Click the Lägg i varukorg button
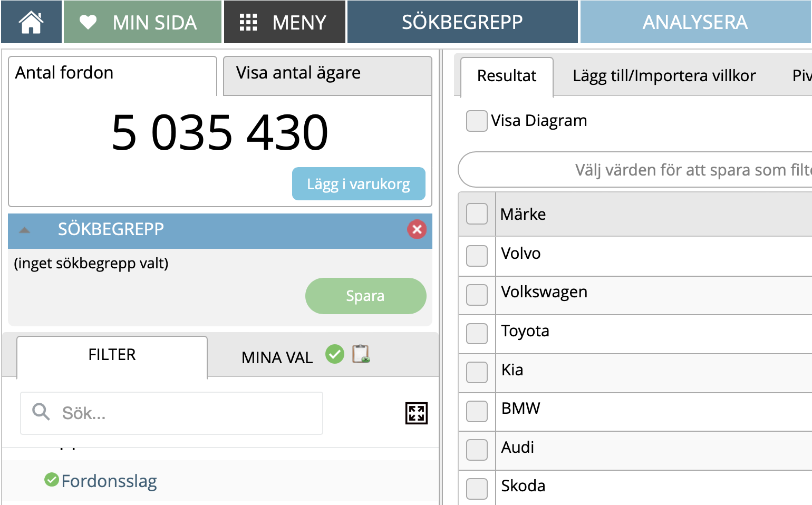This screenshot has height=505, width=812. click(359, 184)
